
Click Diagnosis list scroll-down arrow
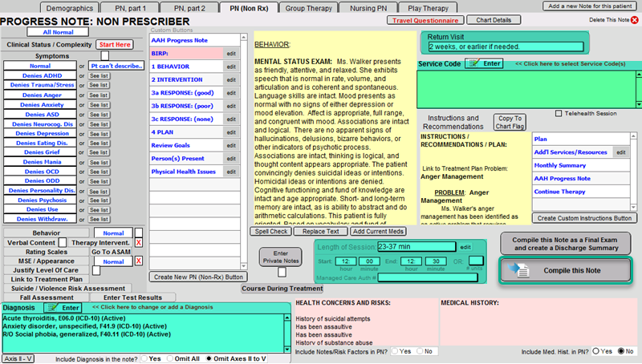287,350
